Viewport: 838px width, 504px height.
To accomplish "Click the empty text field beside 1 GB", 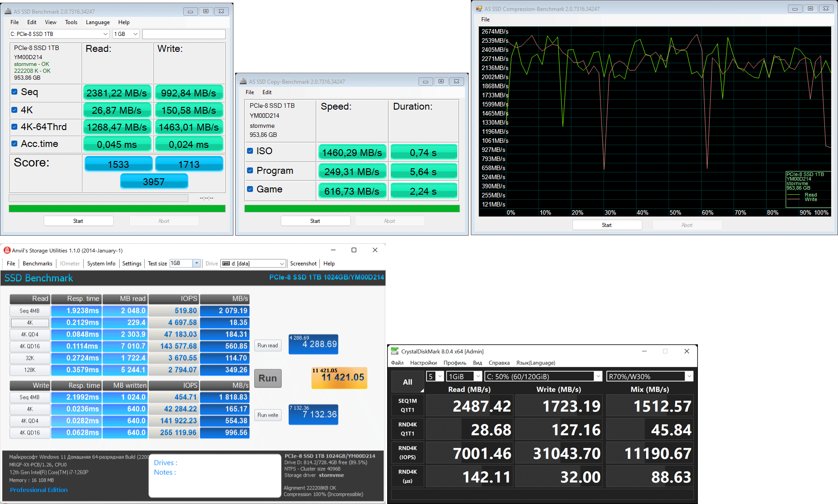I will 184,34.
